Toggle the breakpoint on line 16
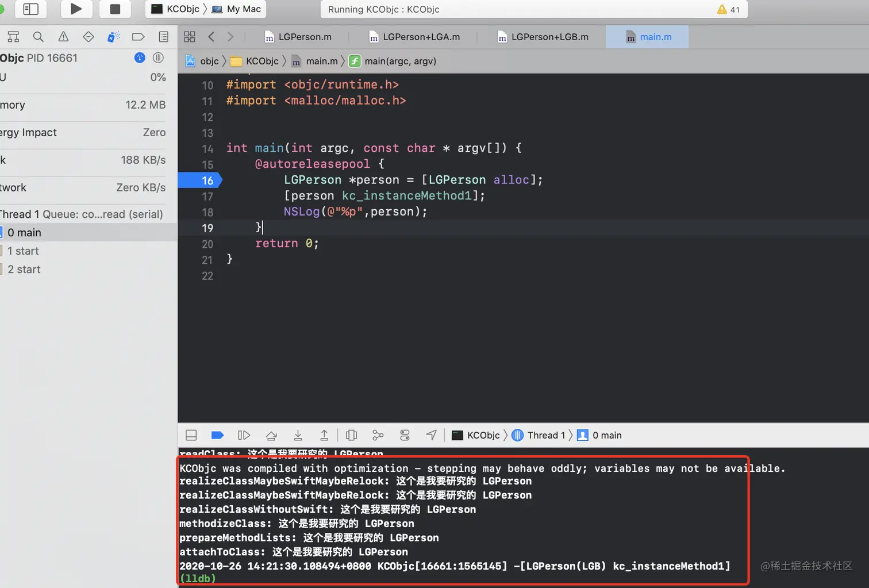This screenshot has height=588, width=869. coord(200,180)
